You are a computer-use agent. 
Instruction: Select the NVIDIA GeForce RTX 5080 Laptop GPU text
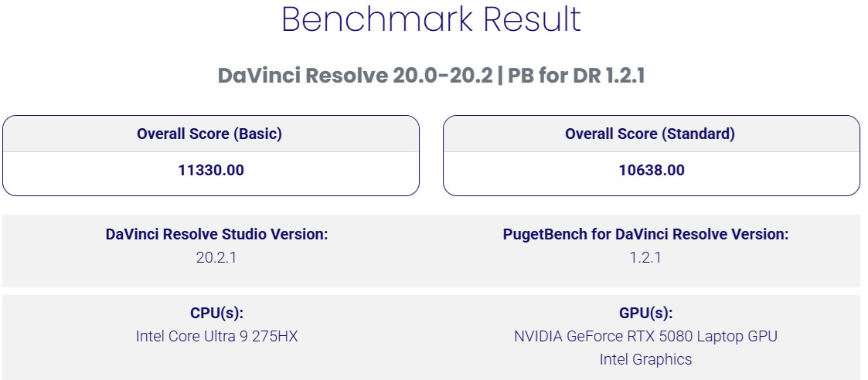point(645,336)
